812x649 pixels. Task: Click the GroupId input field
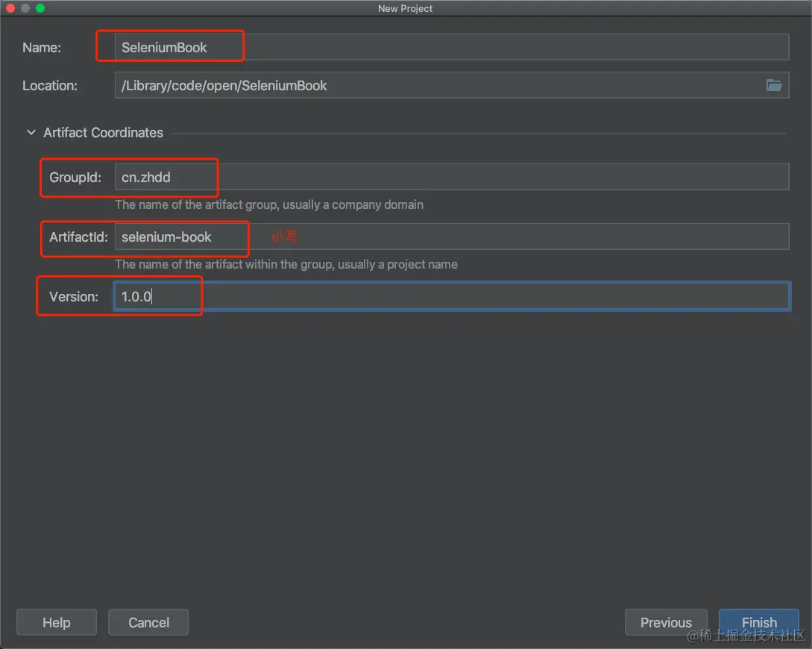(452, 177)
